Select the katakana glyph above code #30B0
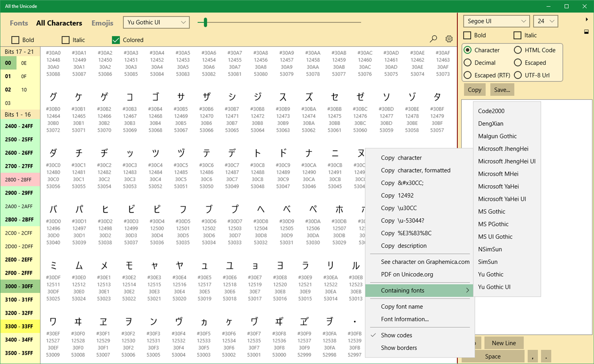Screen dimensions: 594x364 pyautogui.click(x=53, y=97)
